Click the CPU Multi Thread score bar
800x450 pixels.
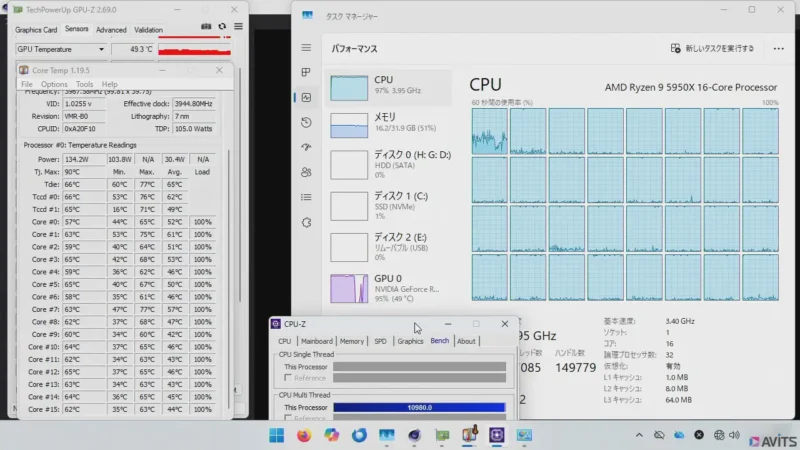tap(419, 407)
